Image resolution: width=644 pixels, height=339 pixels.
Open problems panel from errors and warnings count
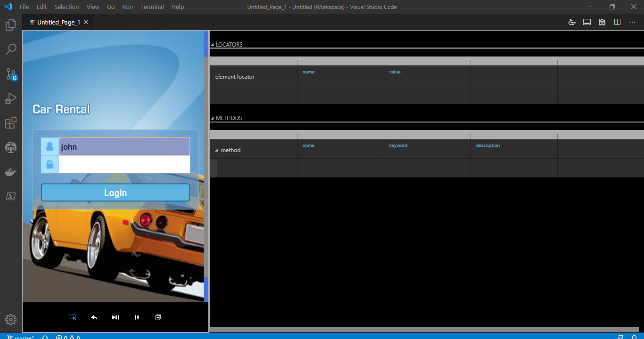point(68,337)
